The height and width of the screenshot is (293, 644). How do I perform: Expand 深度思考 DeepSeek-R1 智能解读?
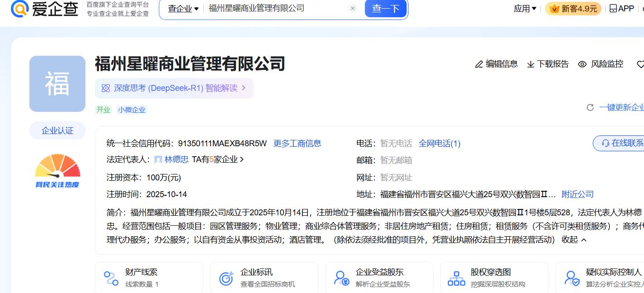174,88
